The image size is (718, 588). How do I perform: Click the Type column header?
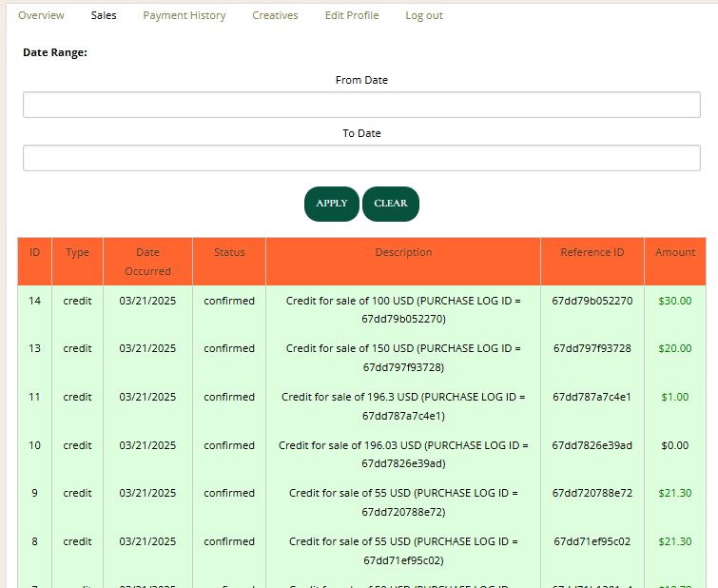coord(77,253)
